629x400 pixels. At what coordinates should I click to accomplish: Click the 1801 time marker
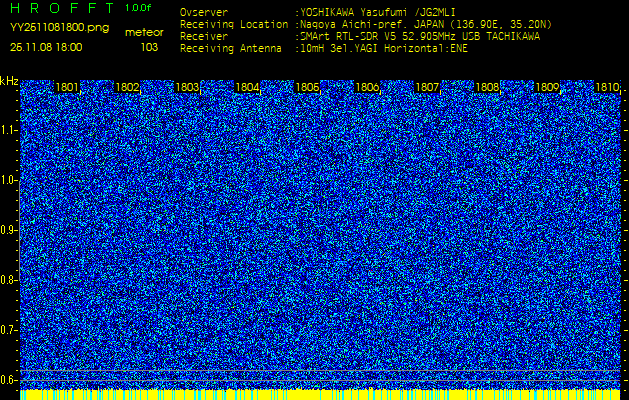pyautogui.click(x=67, y=87)
